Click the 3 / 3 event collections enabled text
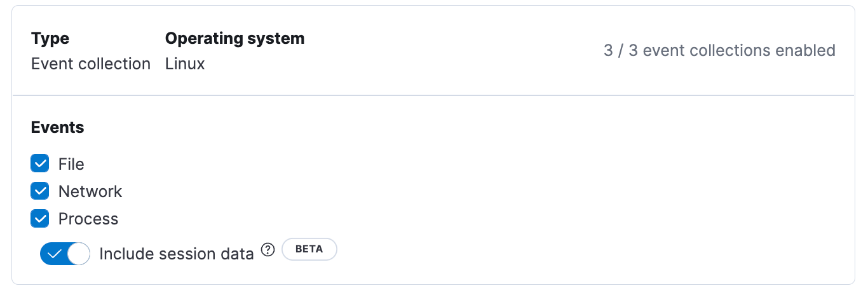This screenshot has width=868, height=295. pos(719,50)
